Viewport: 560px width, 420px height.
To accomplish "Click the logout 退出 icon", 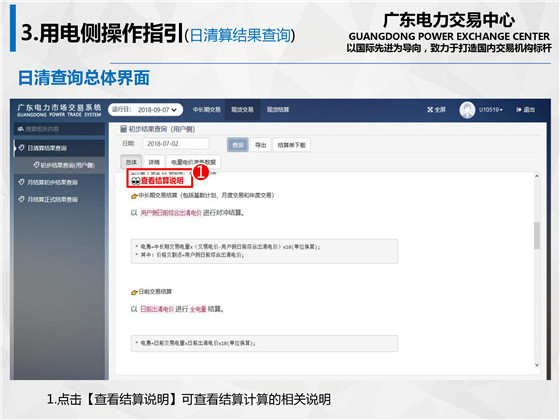I will tap(519, 110).
